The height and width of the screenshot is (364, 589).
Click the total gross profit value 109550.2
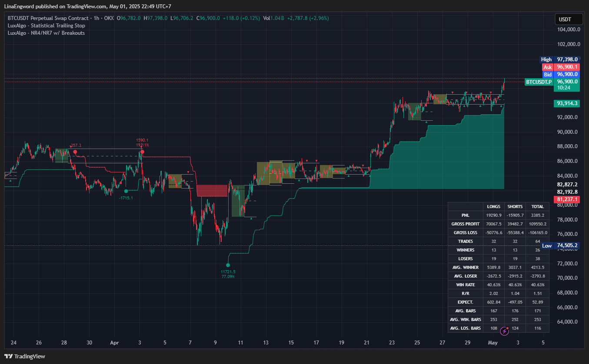coord(537,224)
